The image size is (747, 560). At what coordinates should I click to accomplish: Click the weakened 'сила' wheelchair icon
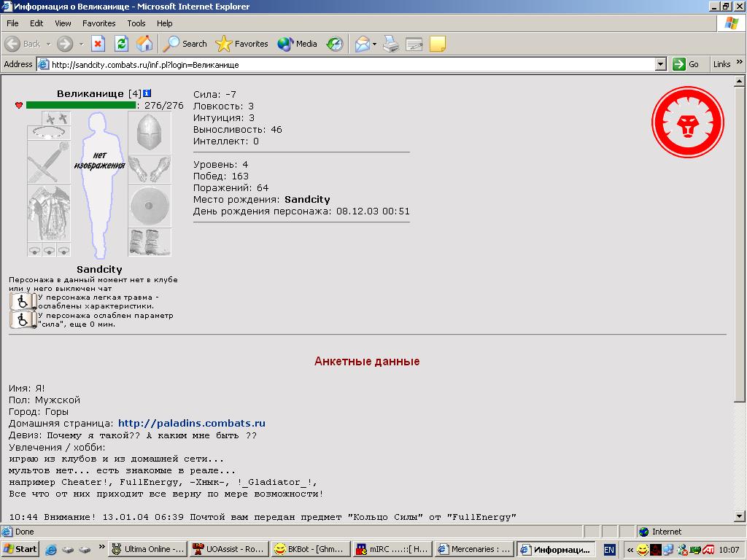(x=23, y=319)
